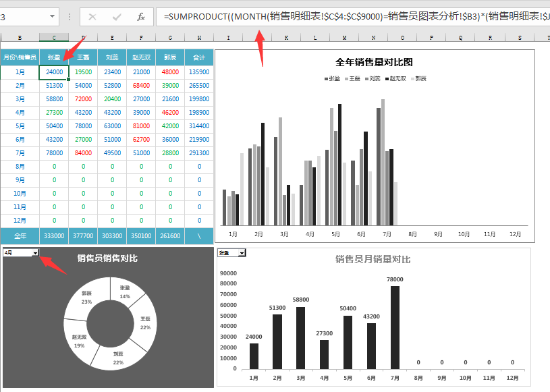Click the 10月 axis label in top chart
Viewport: 550px width, 392px height.
pyautogui.click(x=464, y=234)
